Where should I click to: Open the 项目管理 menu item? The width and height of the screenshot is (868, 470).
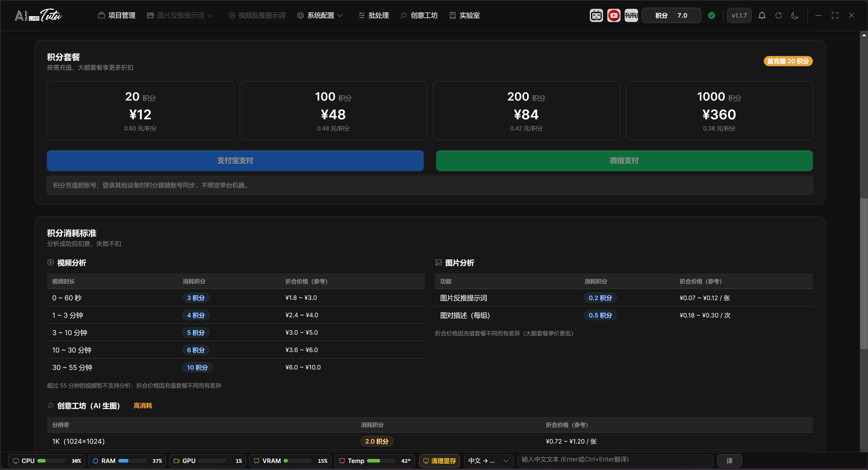[117, 16]
